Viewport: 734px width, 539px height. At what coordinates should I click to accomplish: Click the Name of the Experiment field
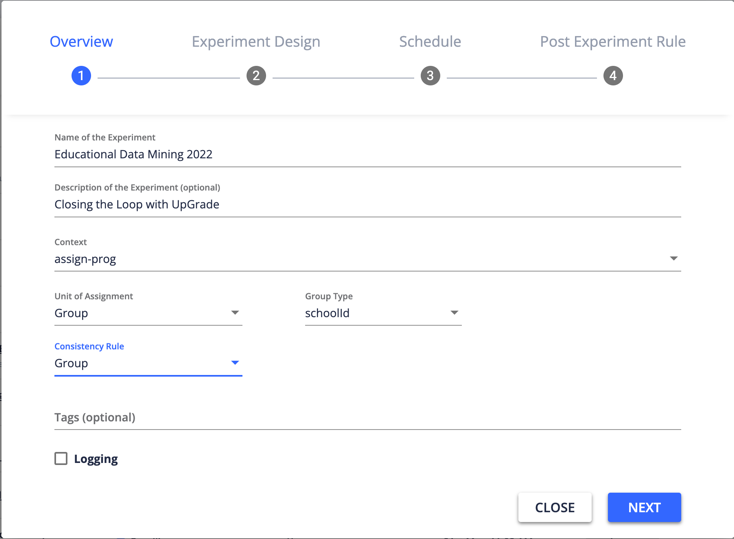click(367, 155)
